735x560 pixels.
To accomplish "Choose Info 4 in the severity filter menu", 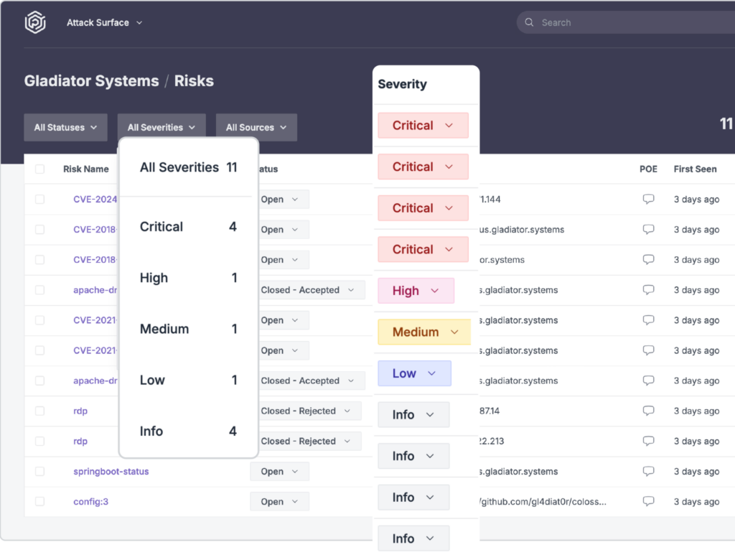I will [x=189, y=431].
